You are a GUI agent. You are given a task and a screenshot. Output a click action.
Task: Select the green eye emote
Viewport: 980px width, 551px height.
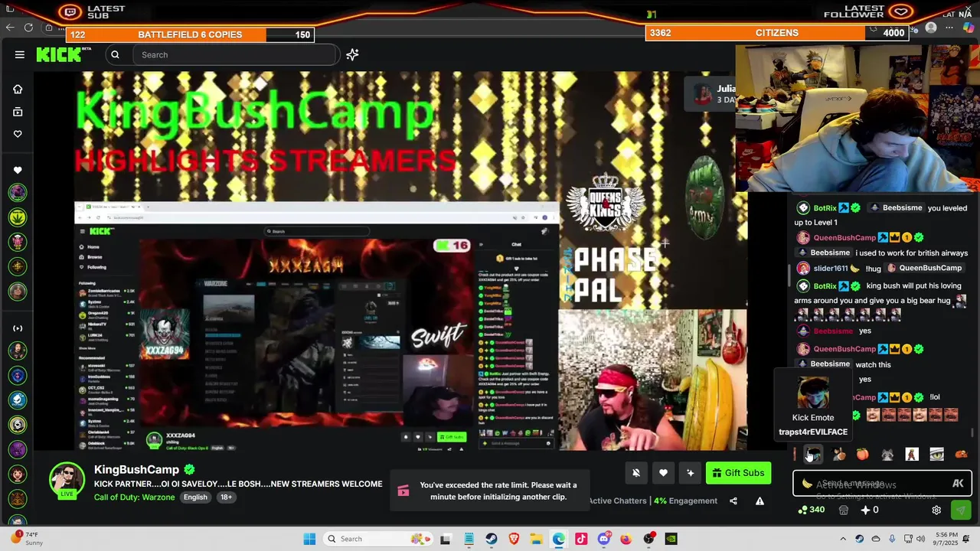pyautogui.click(x=936, y=455)
